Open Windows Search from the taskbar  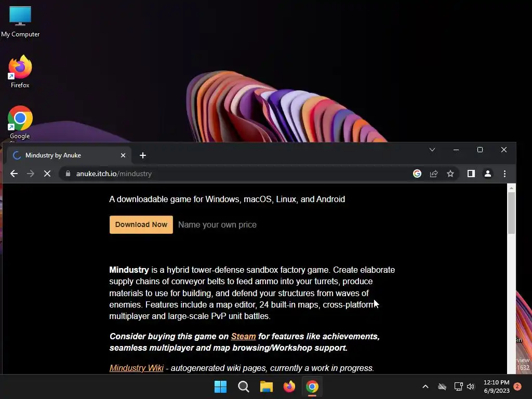coord(244,387)
